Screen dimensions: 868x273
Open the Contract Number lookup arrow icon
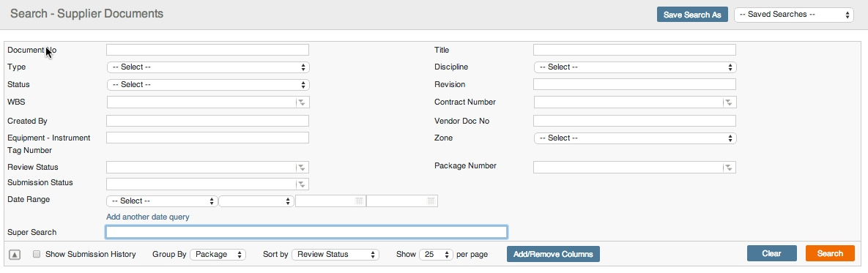729,102
